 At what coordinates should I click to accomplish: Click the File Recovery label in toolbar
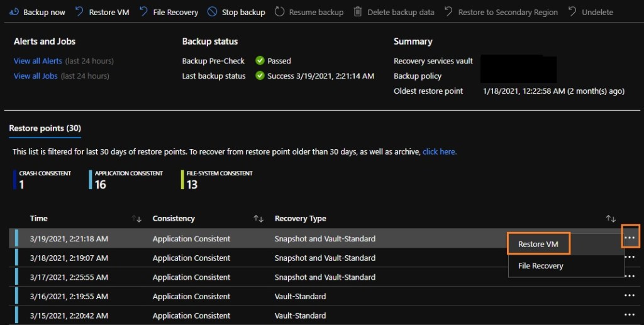tap(176, 13)
